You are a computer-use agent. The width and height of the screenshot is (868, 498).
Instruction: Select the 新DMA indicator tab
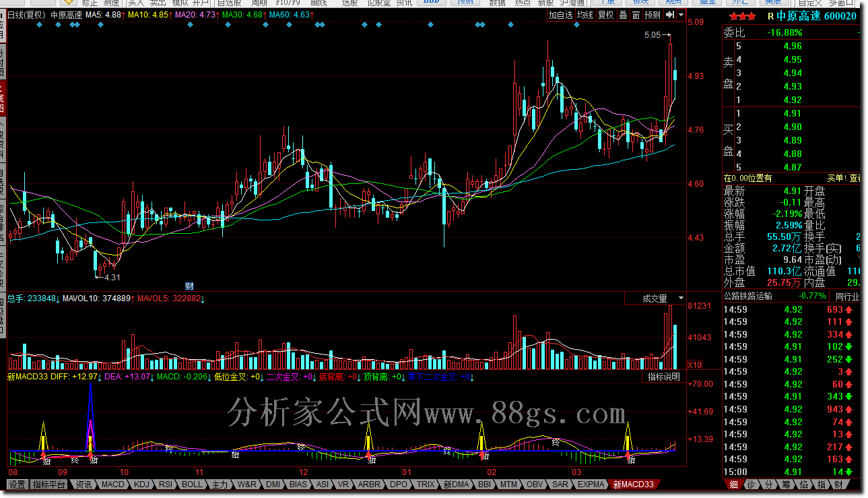457,485
